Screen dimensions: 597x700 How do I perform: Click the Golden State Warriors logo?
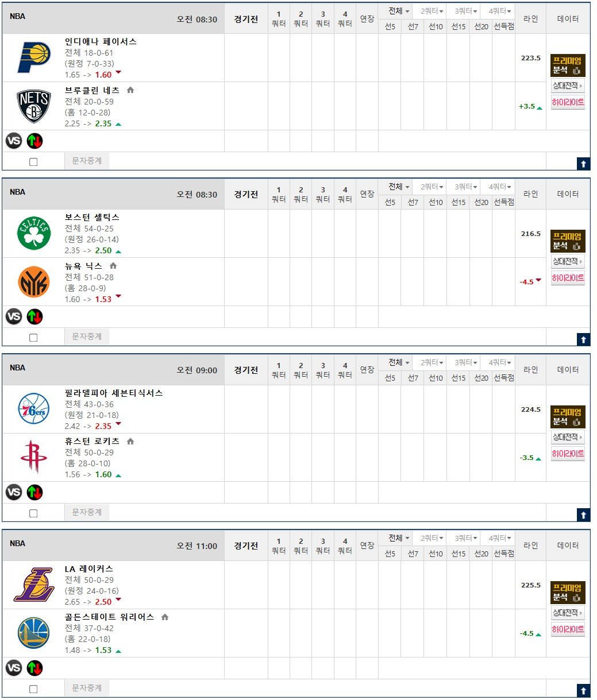(34, 633)
